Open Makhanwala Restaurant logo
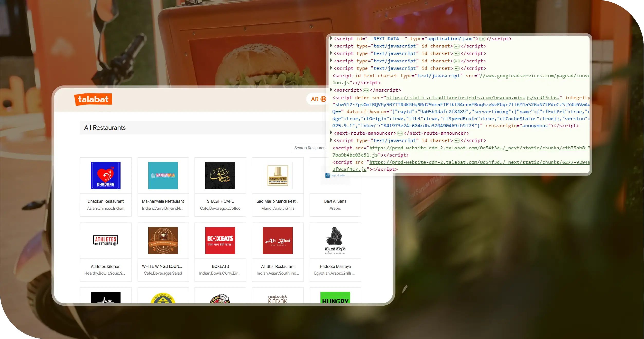644x339 pixels. 163,176
